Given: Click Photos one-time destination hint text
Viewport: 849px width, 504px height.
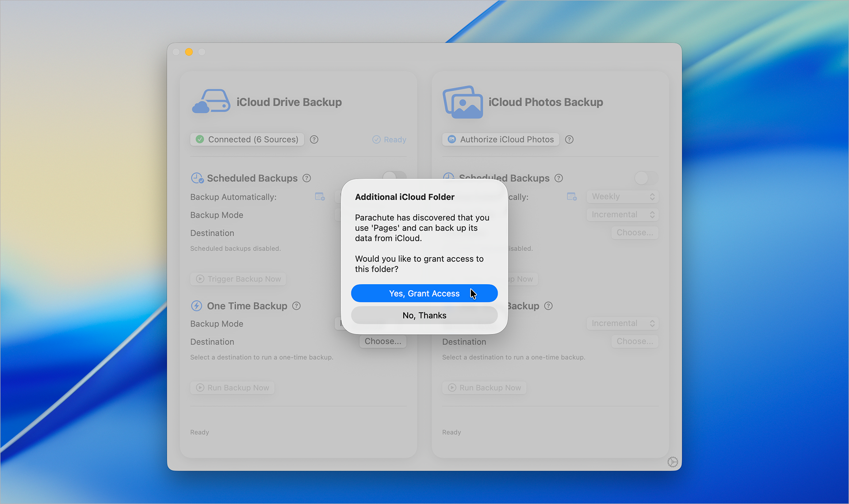Looking at the screenshot, I should (514, 357).
